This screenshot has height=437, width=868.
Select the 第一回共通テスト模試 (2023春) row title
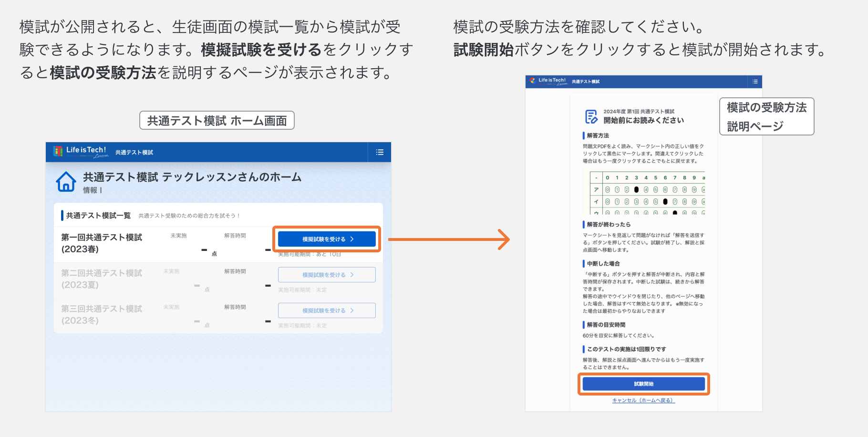pyautogui.click(x=102, y=243)
